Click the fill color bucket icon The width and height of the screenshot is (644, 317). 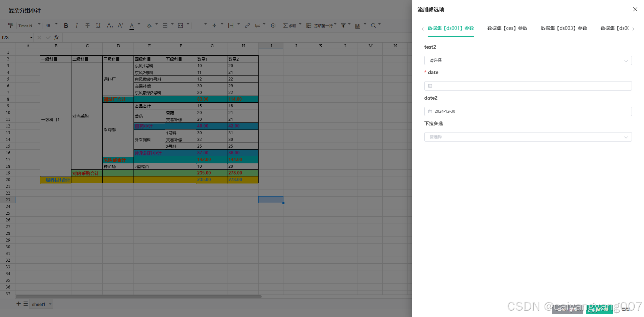pos(149,25)
